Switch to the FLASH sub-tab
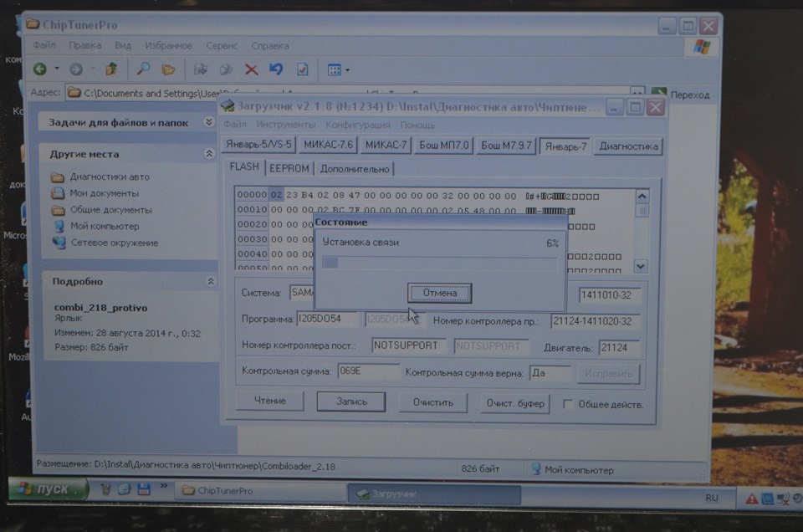 [244, 167]
